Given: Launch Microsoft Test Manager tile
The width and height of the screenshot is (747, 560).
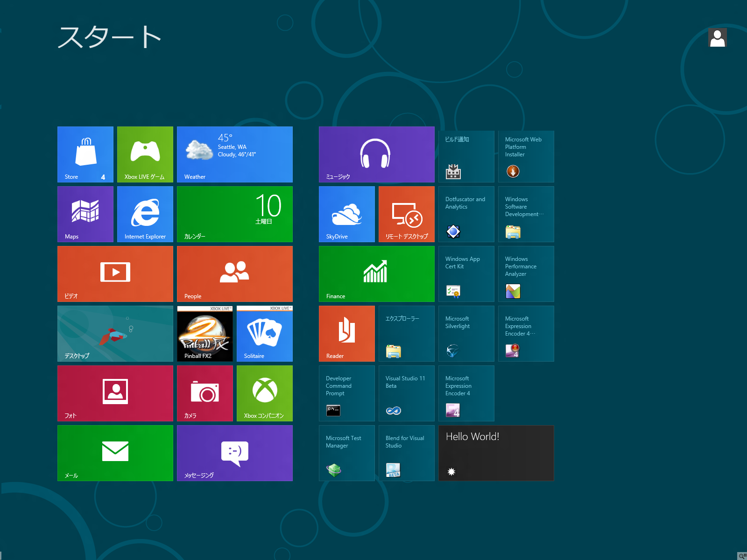Looking at the screenshot, I should (x=347, y=453).
